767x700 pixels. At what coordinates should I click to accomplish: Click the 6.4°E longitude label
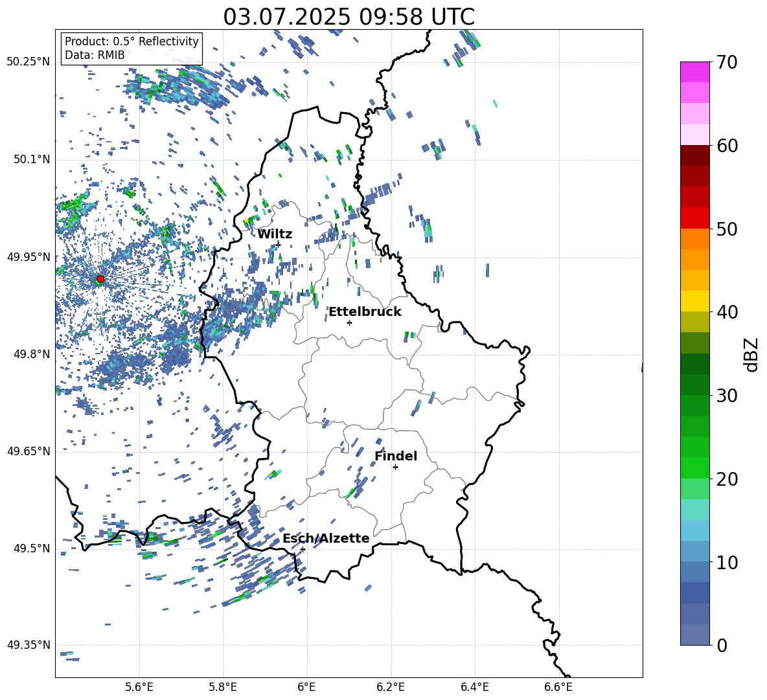point(474,687)
